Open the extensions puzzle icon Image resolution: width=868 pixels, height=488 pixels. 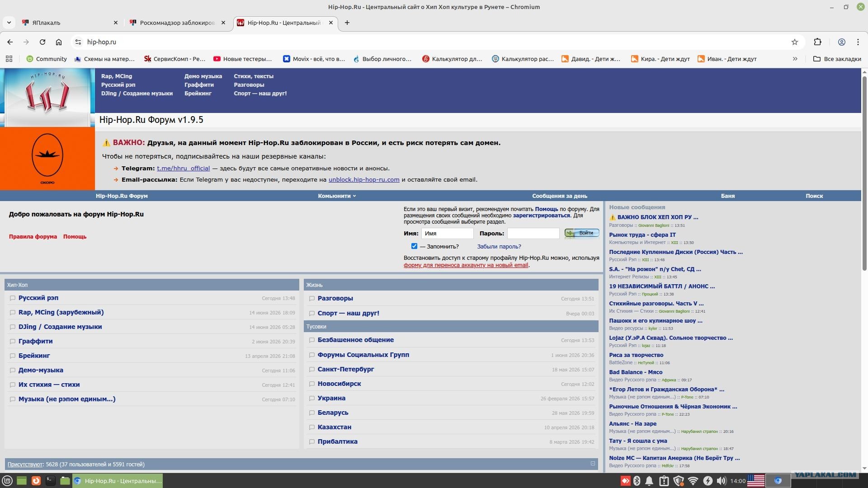coord(817,42)
